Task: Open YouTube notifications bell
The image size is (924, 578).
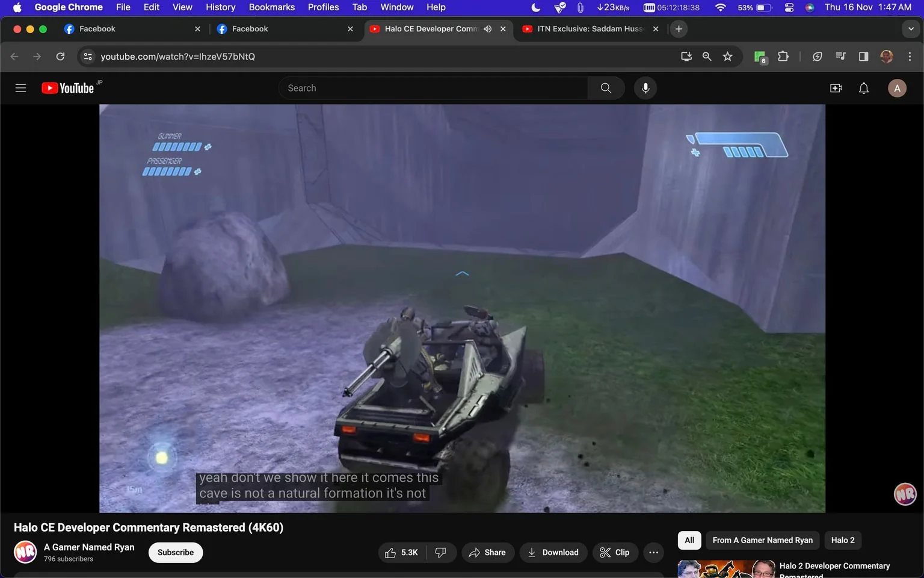Action: 863,88
